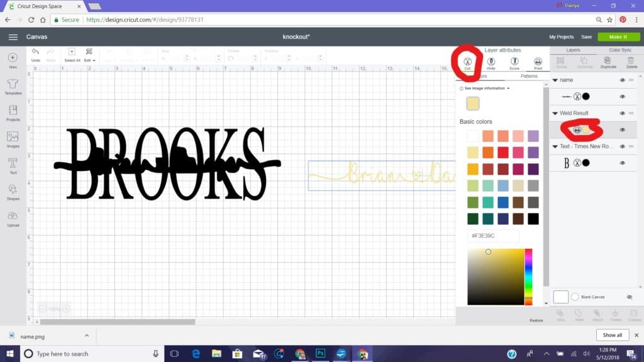Screen dimensions: 644x362
Task: Select the Write linetype icon
Action: pyautogui.click(x=491, y=62)
